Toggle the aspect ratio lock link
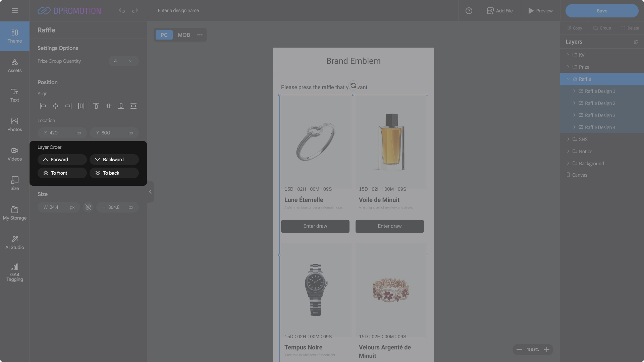This screenshot has width=644, height=362. click(88, 207)
